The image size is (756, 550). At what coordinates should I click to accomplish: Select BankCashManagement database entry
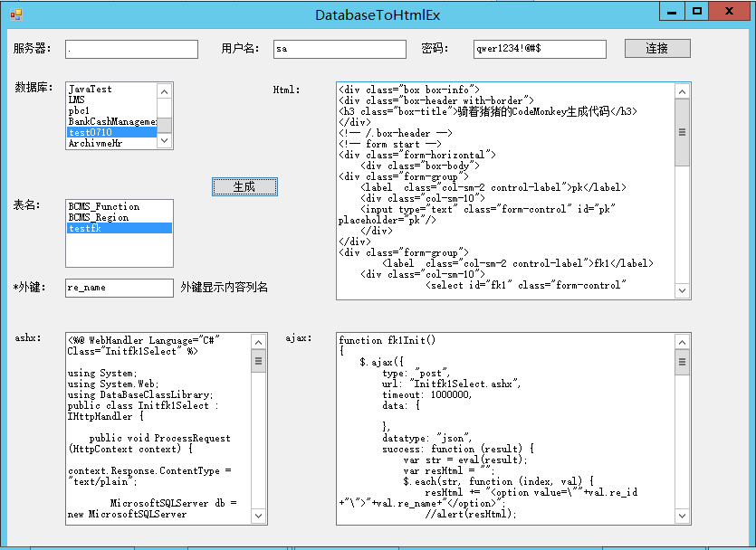click(112, 121)
